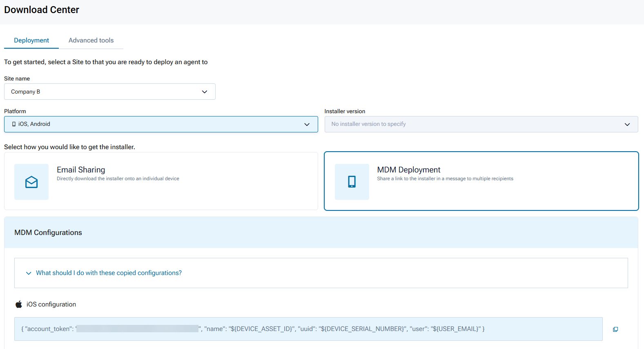The height and width of the screenshot is (349, 644).
Task: Expand 'What should I do with these copied configurations?'
Action: [321, 273]
